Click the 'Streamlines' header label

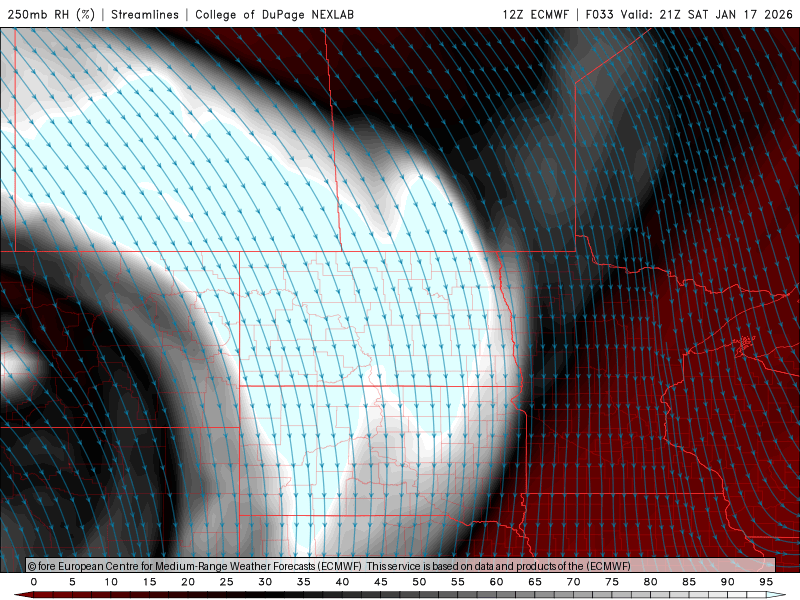145,14
